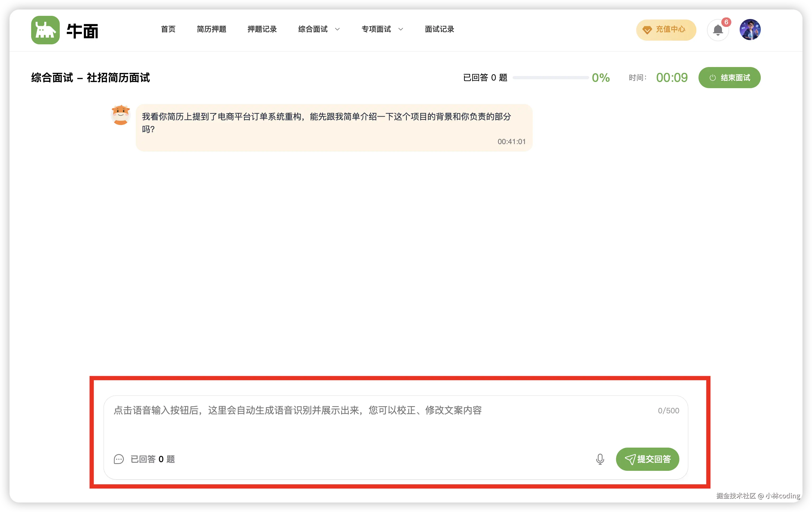Viewport: 812px width, 512px height.
Task: Click the microphone voice input icon
Action: pos(600,459)
